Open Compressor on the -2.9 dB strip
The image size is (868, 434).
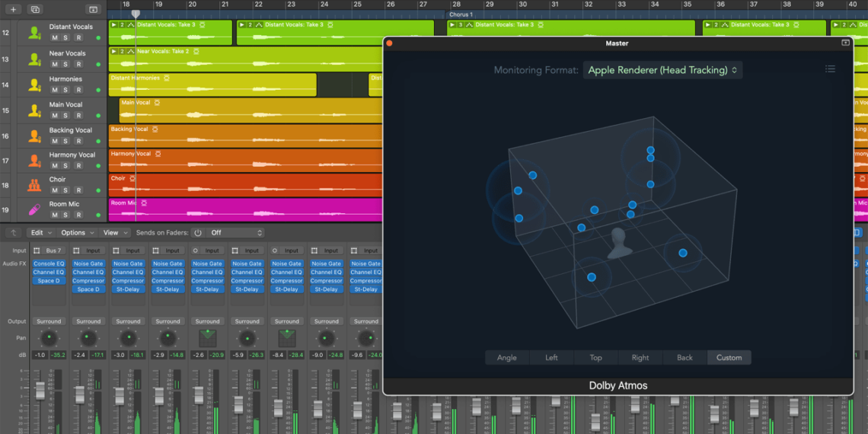tap(168, 281)
